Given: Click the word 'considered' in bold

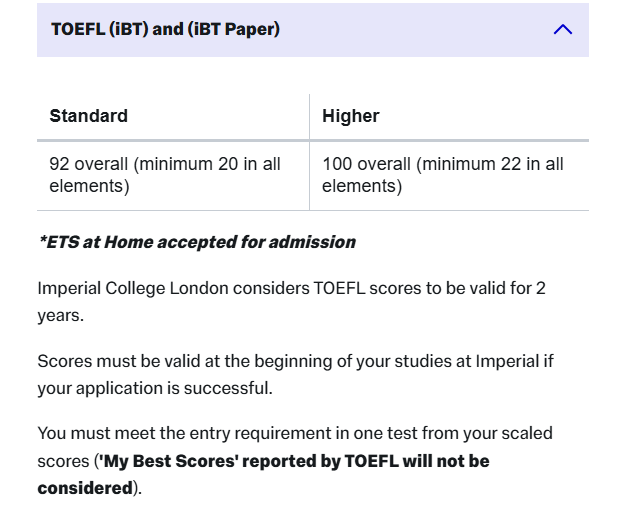Looking at the screenshot, I should tap(85, 488).
